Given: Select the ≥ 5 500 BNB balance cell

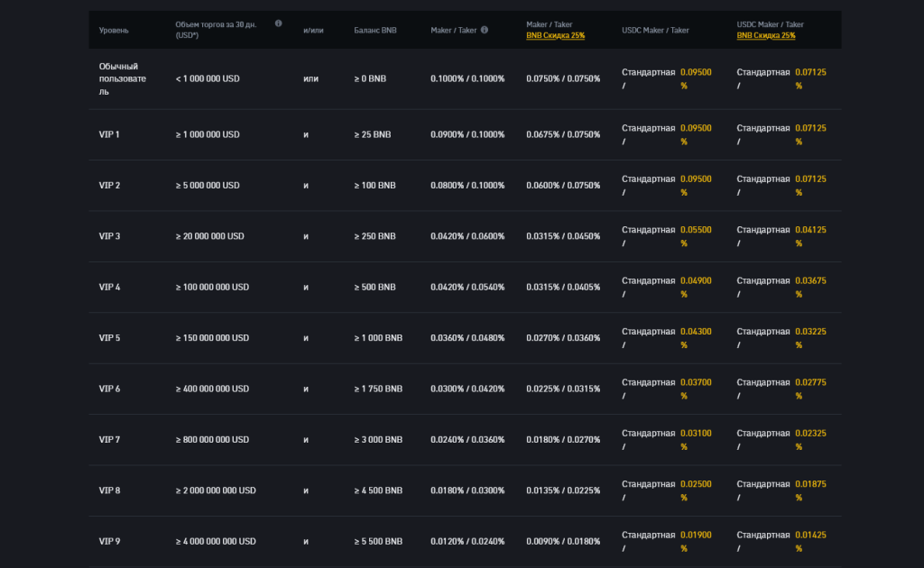Looking at the screenshot, I should pos(378,541).
